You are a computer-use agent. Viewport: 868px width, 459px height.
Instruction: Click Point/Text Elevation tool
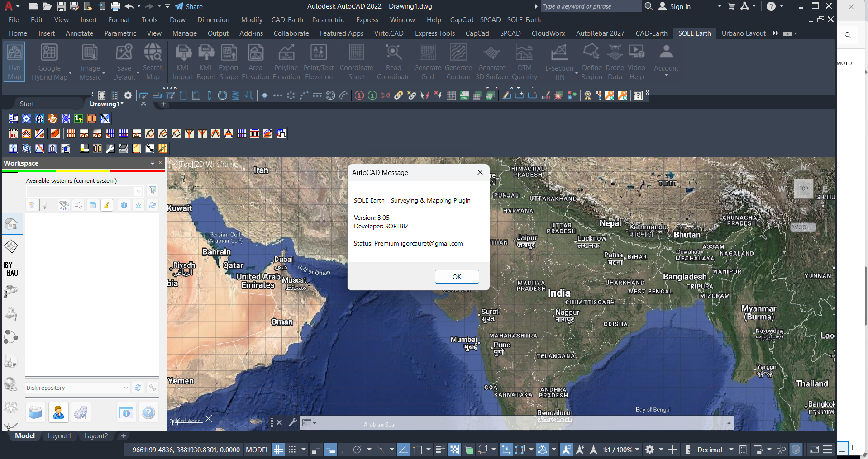point(319,62)
